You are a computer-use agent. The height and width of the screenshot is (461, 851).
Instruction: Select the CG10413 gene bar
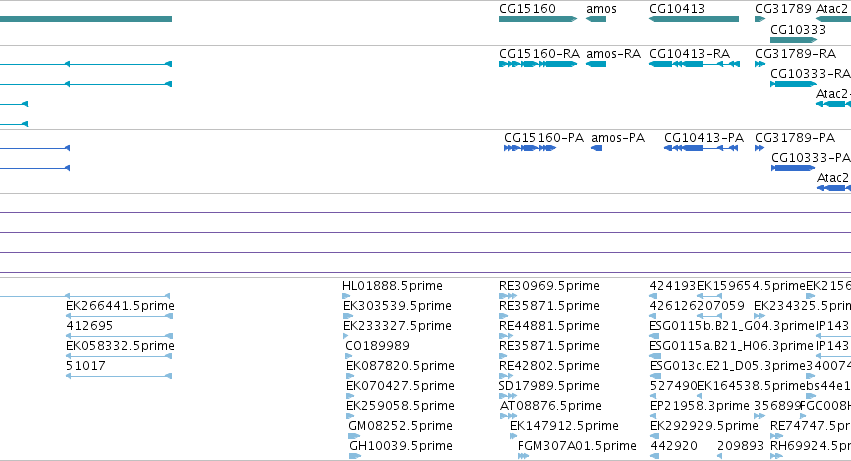coord(694,19)
